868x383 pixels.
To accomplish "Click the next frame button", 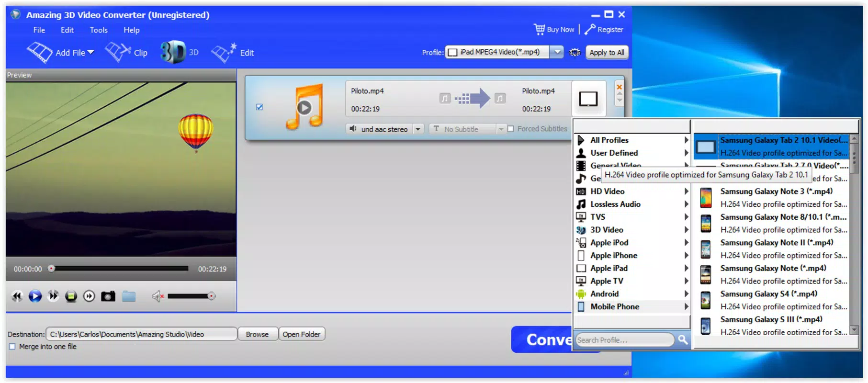I will click(89, 296).
